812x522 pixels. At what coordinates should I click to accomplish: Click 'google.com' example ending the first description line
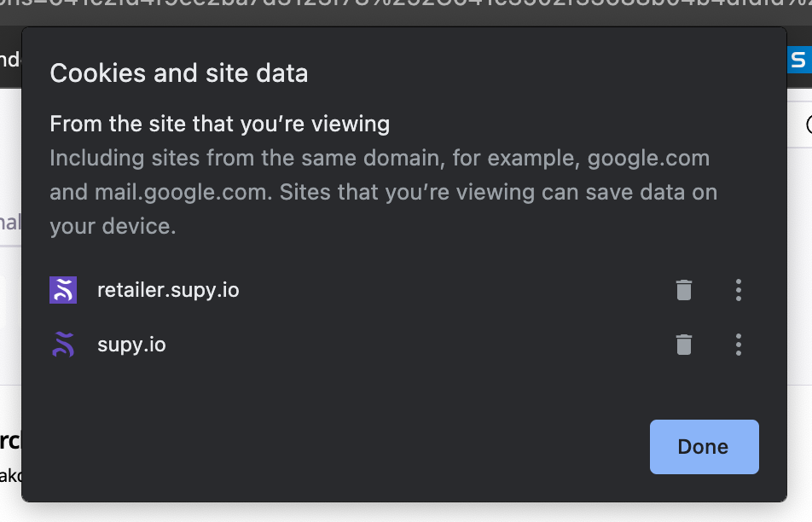[x=648, y=159]
